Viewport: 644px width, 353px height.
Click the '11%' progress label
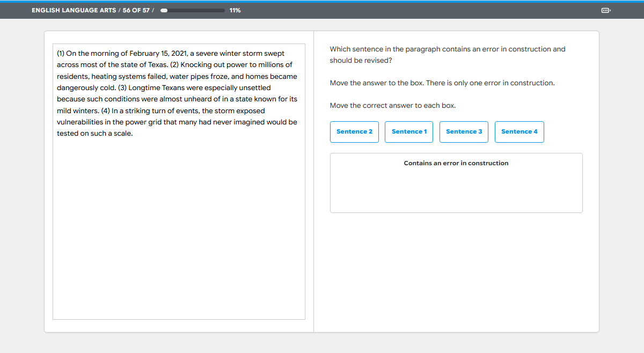point(235,10)
